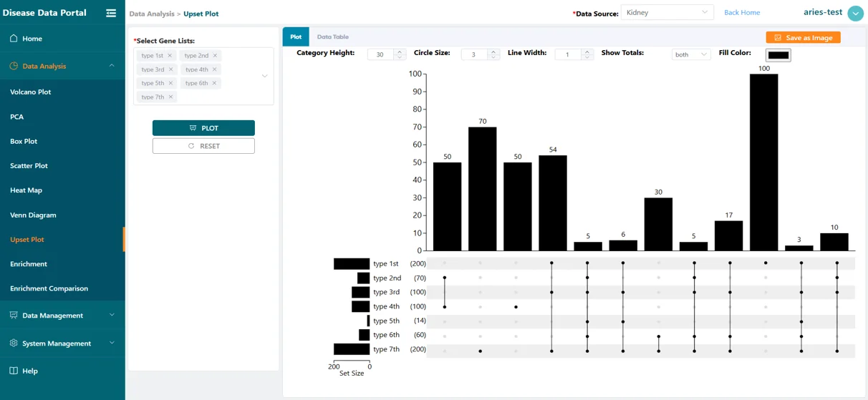This screenshot has height=400, width=868.
Task: Click the type 1st set size bar
Action: tap(352, 264)
